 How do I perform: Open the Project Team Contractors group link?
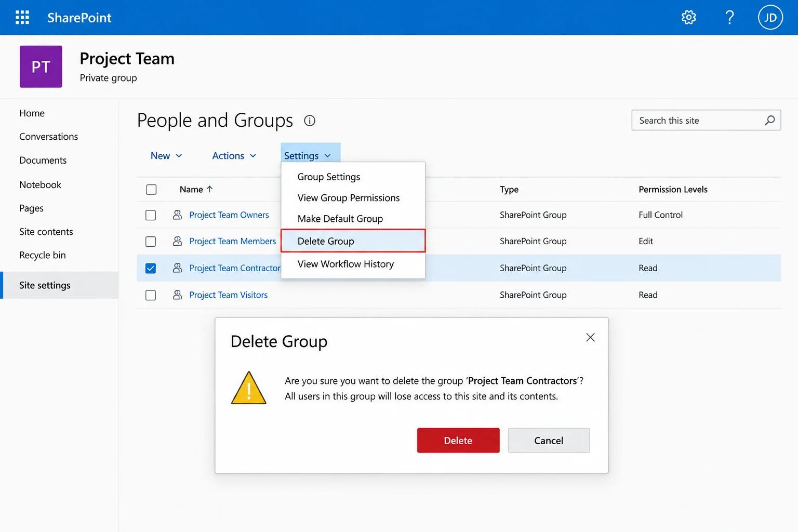tap(235, 268)
